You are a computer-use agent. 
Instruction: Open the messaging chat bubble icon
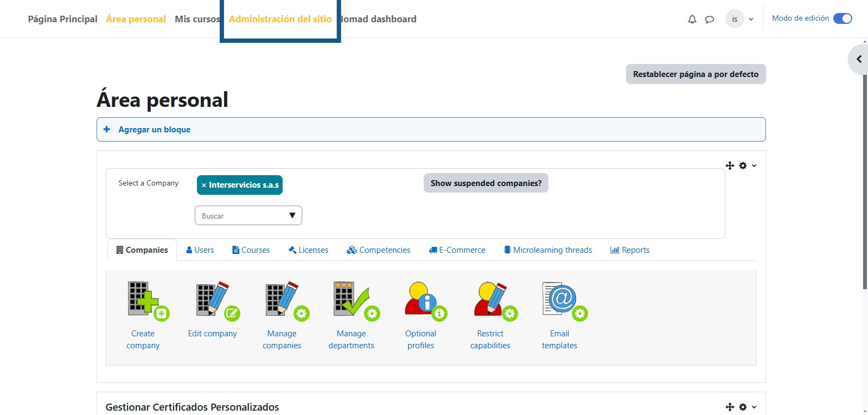709,20
